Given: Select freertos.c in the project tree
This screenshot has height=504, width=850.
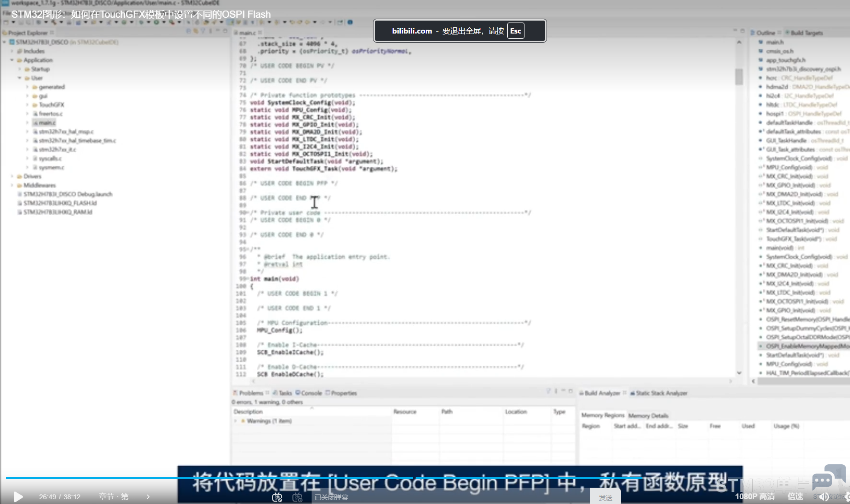Looking at the screenshot, I should (50, 114).
